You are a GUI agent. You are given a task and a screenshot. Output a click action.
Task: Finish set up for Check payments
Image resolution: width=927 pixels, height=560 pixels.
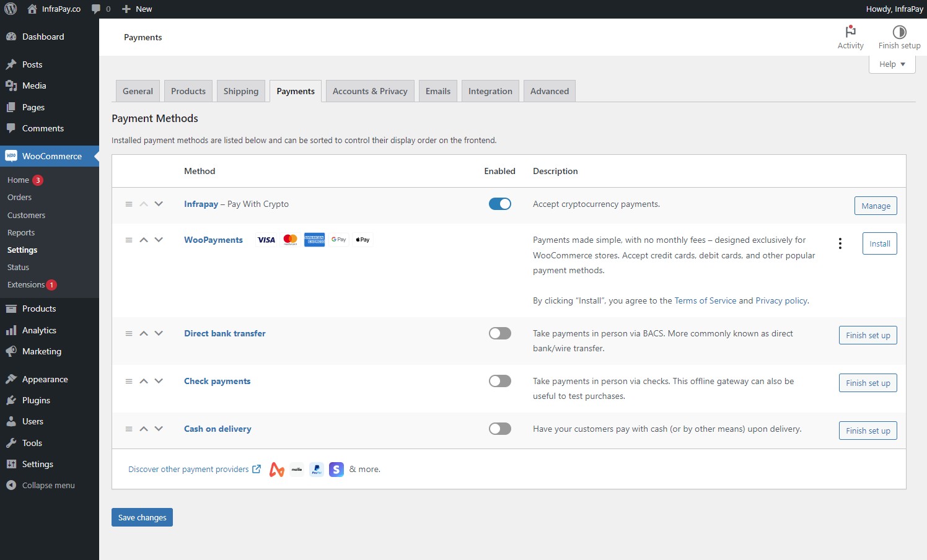868,383
